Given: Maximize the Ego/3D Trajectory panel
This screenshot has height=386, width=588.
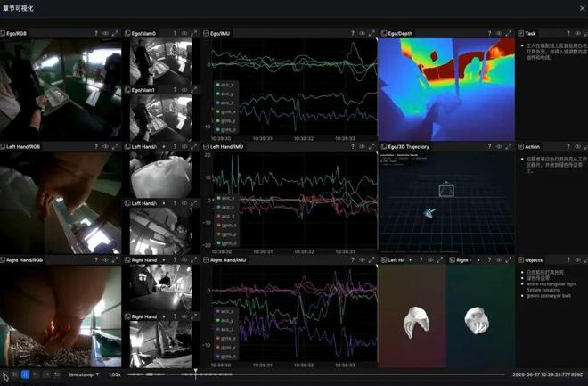Looking at the screenshot, I should [x=509, y=147].
